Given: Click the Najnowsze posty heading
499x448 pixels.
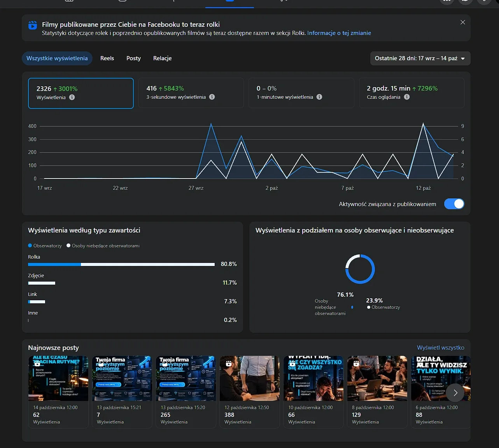Looking at the screenshot, I should 53,348.
